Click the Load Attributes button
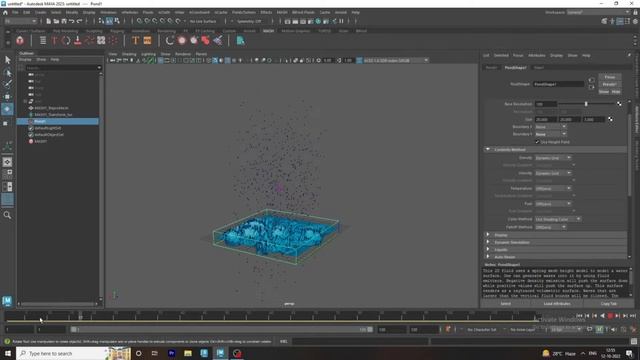This screenshot has height=360, width=640. [x=557, y=304]
